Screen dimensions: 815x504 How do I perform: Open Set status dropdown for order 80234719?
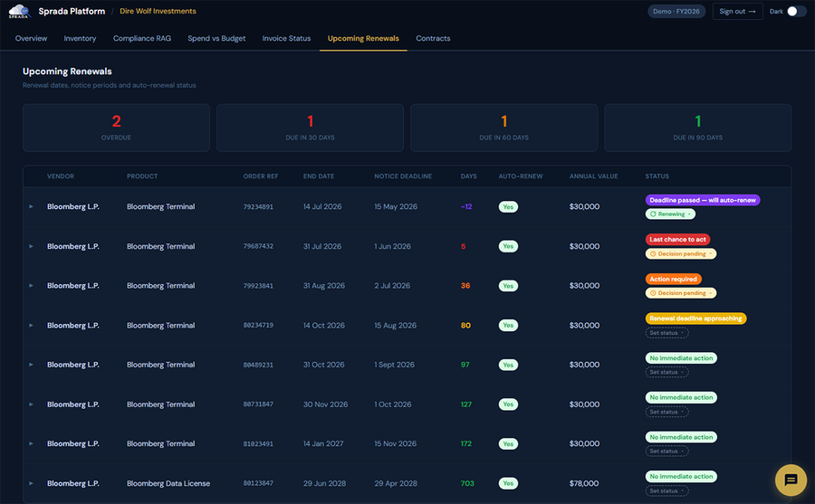[x=666, y=333]
